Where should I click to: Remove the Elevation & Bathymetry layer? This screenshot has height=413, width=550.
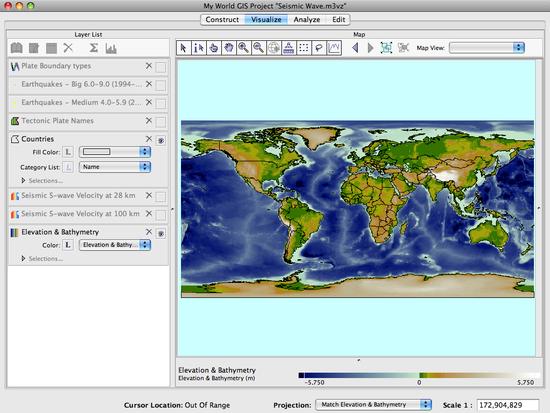[149, 232]
